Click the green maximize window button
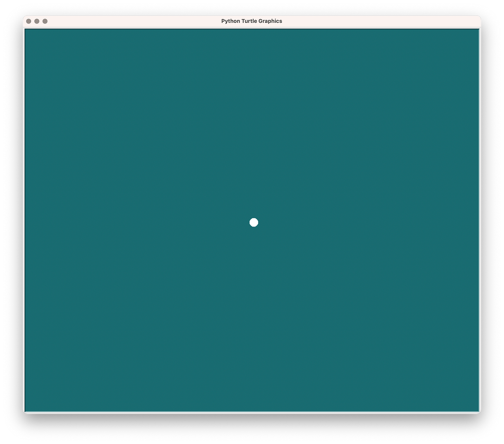This screenshot has height=444, width=504. click(x=45, y=21)
